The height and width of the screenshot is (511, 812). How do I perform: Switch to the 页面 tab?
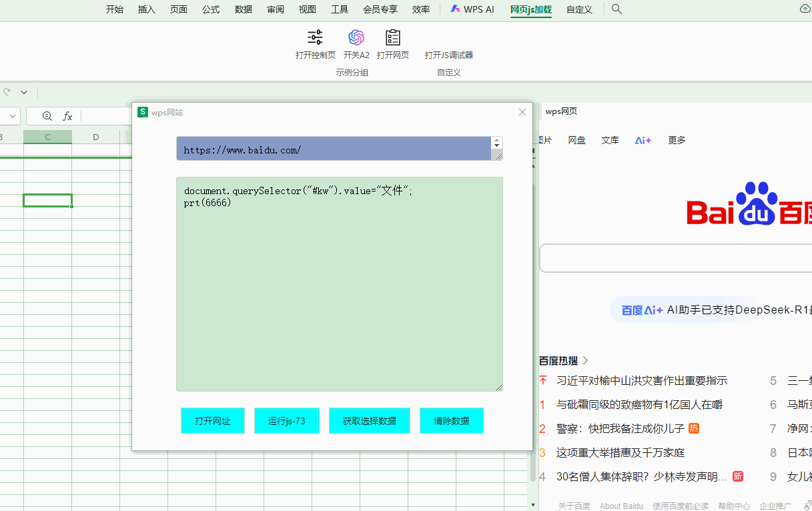(x=179, y=9)
